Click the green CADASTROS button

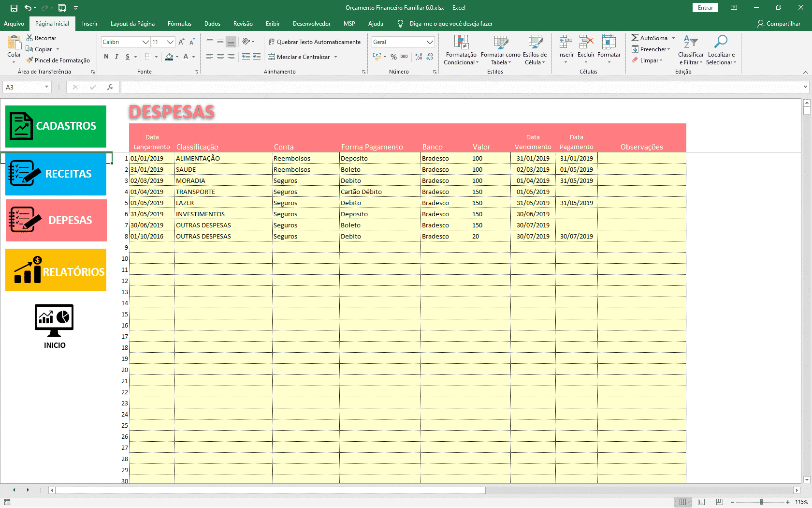[56, 126]
